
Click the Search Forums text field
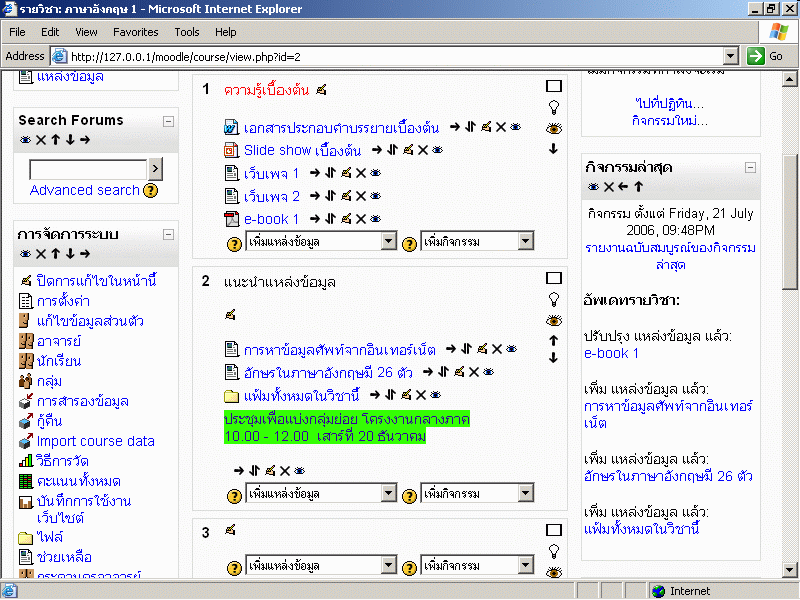coord(88,169)
